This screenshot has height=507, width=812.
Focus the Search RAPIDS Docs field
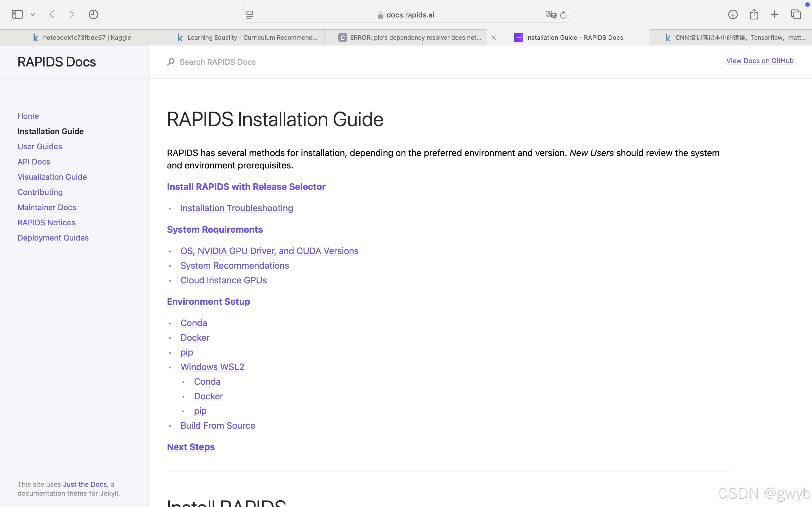217,62
